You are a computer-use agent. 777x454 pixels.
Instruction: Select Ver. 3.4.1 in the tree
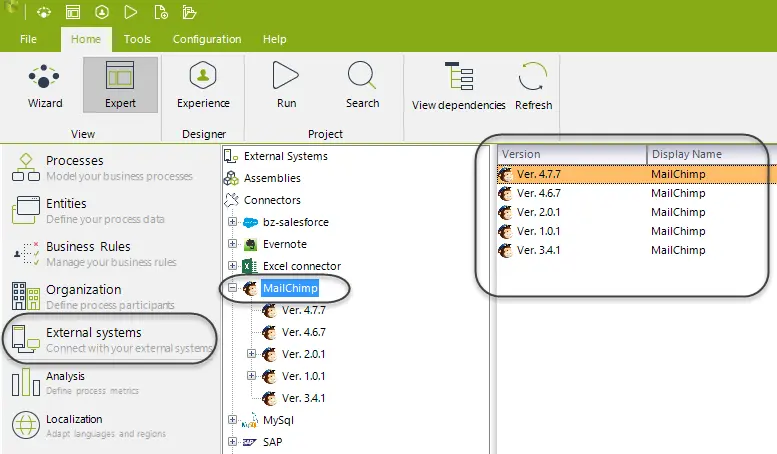click(x=303, y=398)
